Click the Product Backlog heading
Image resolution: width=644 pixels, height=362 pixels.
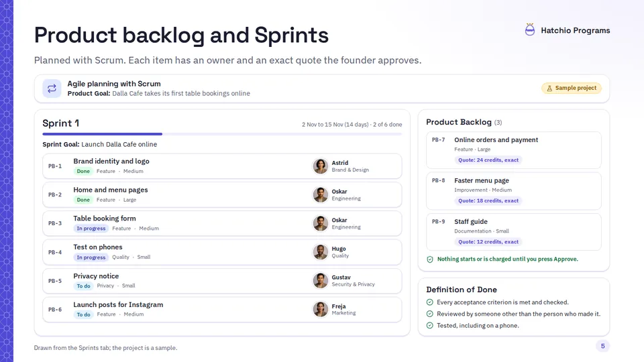[459, 122]
